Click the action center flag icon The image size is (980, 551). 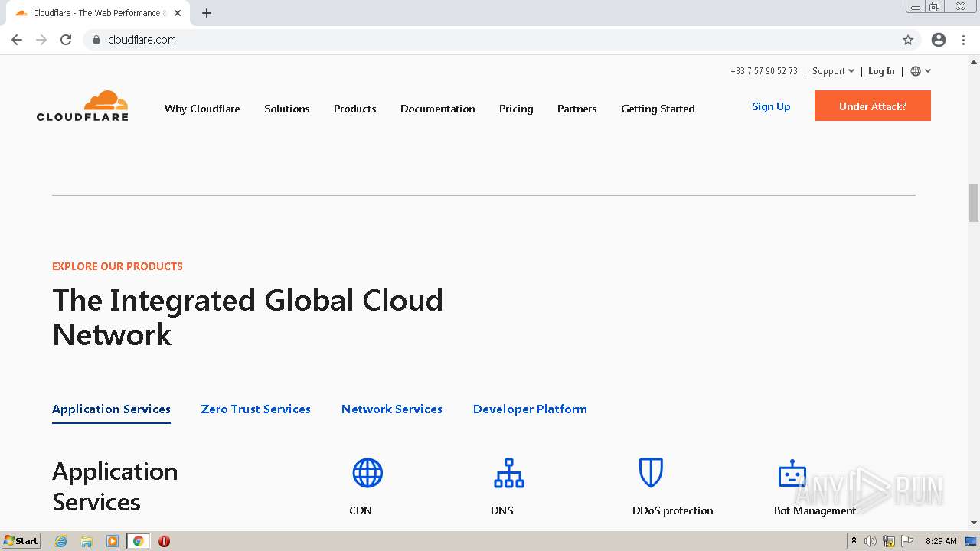[907, 541]
